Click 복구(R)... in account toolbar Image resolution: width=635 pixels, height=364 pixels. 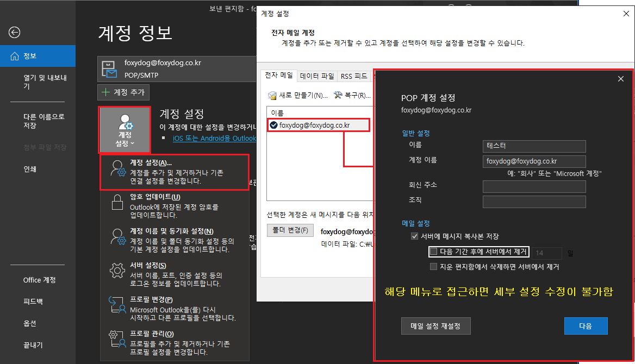352,95
